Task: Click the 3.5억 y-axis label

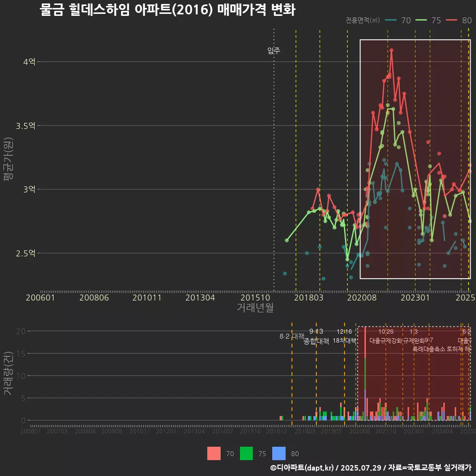Action: tap(26, 125)
